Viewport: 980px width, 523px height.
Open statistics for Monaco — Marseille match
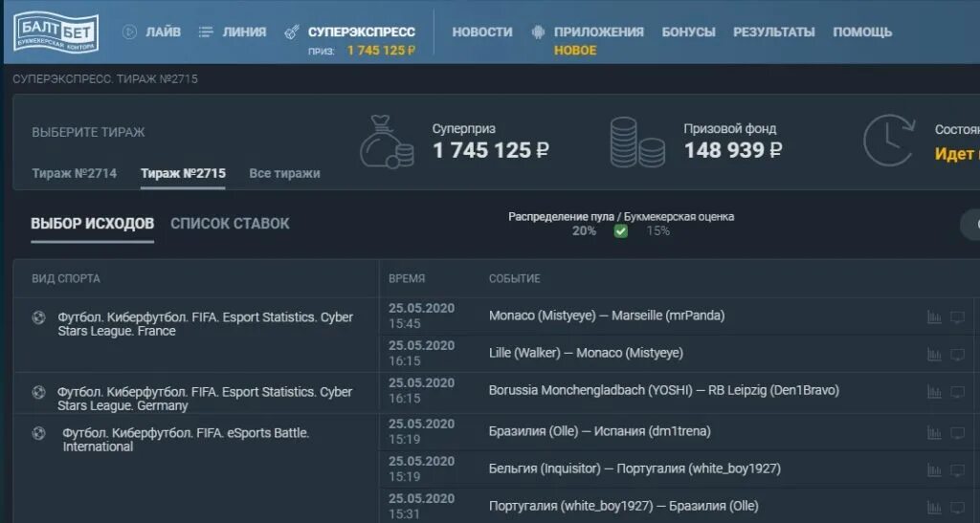point(934,317)
